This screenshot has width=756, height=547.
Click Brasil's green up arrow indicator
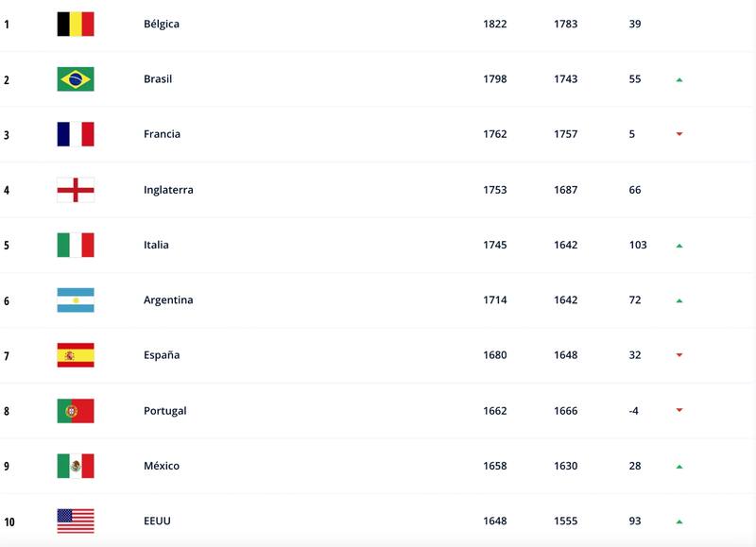click(x=679, y=80)
